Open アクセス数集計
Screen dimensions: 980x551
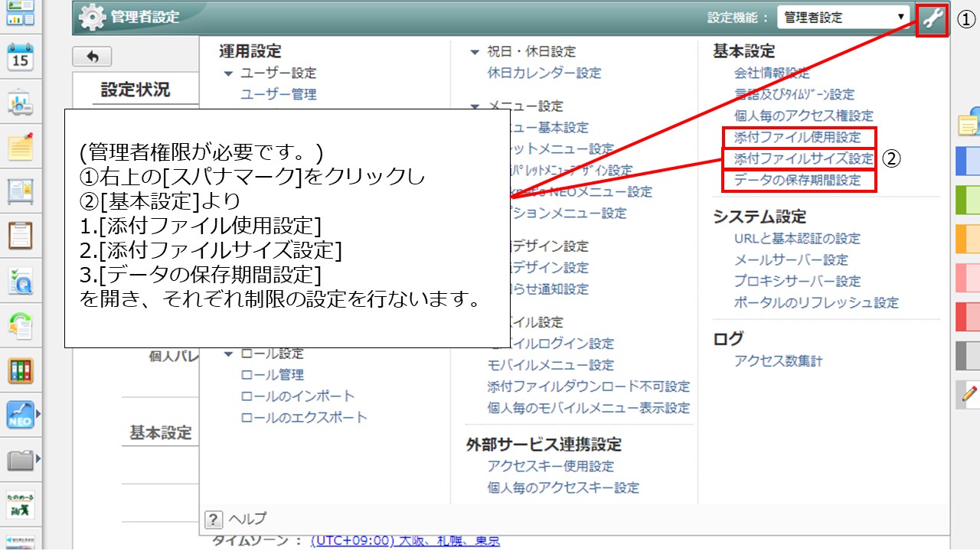point(778,360)
